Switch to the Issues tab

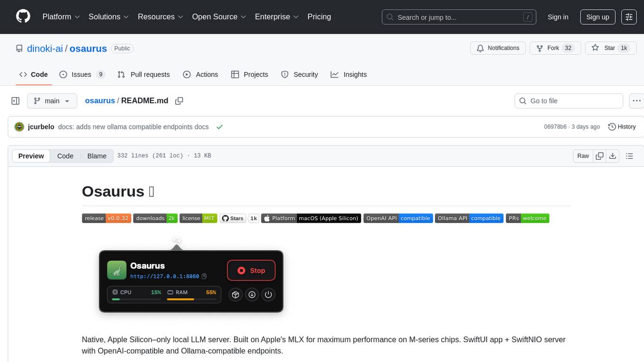(82, 74)
